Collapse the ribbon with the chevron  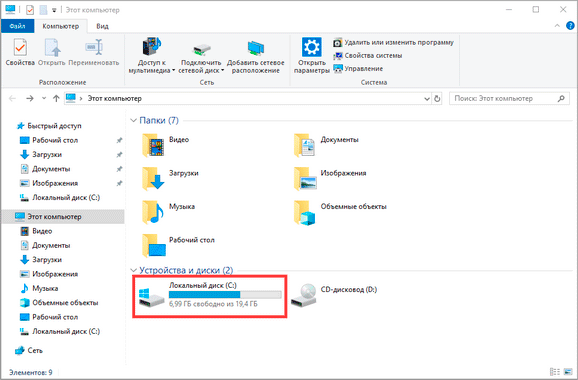[x=557, y=26]
